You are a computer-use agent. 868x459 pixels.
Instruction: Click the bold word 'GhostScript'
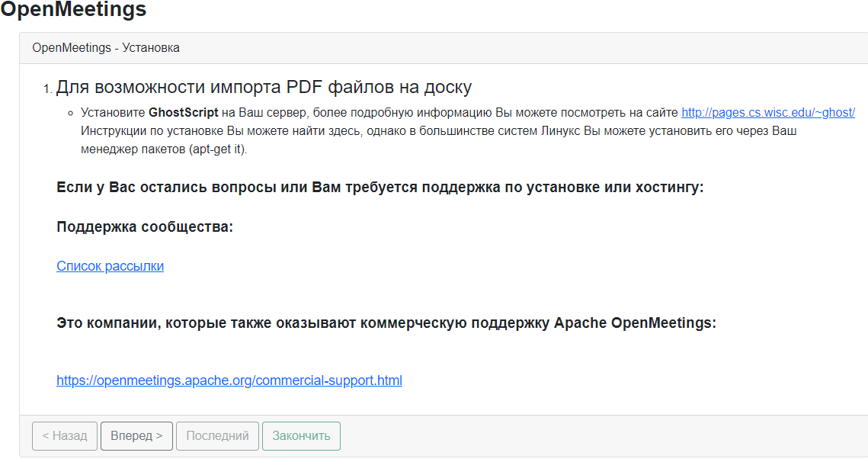pyautogui.click(x=183, y=112)
